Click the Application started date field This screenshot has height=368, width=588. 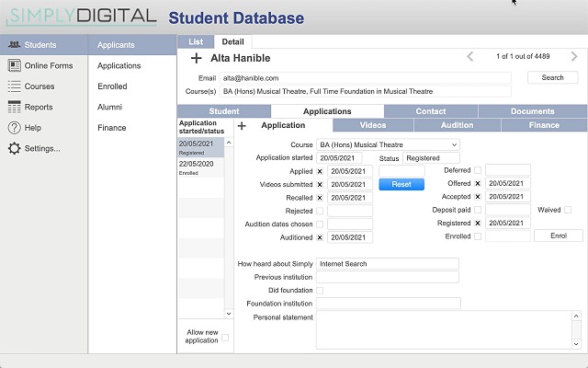coord(339,158)
